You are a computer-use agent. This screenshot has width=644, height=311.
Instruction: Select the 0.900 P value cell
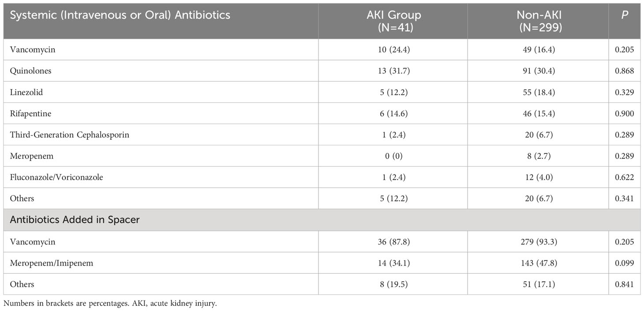625,114
